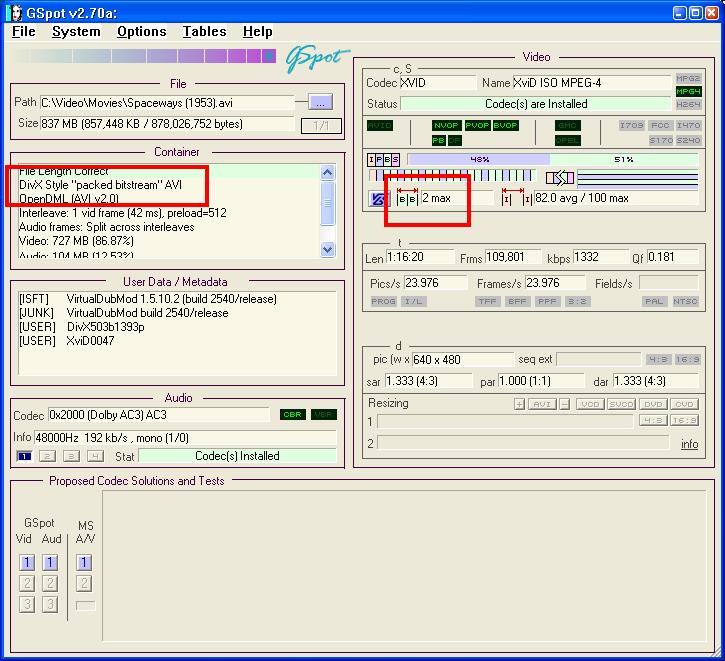Click MS A/V test button 1
Screen dimensions: 725x661
point(84,563)
